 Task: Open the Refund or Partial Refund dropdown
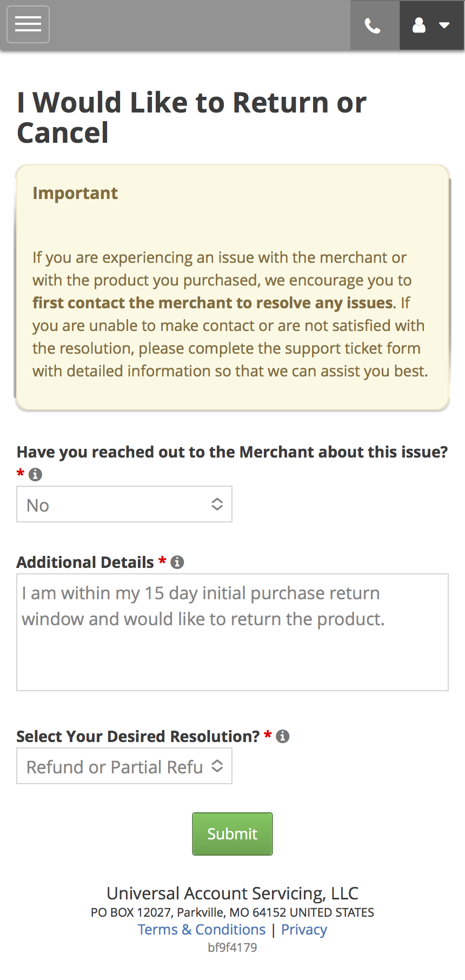124,766
